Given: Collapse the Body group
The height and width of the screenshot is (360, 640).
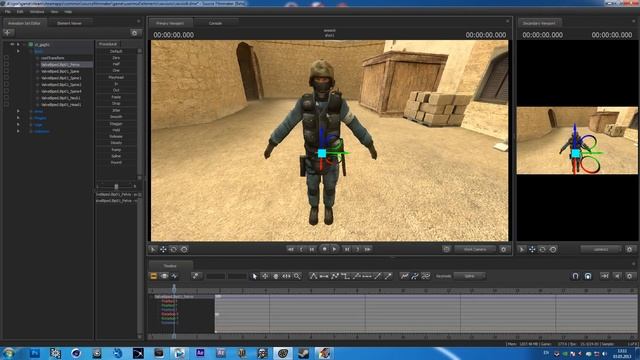Looking at the screenshot, I should click(18, 51).
